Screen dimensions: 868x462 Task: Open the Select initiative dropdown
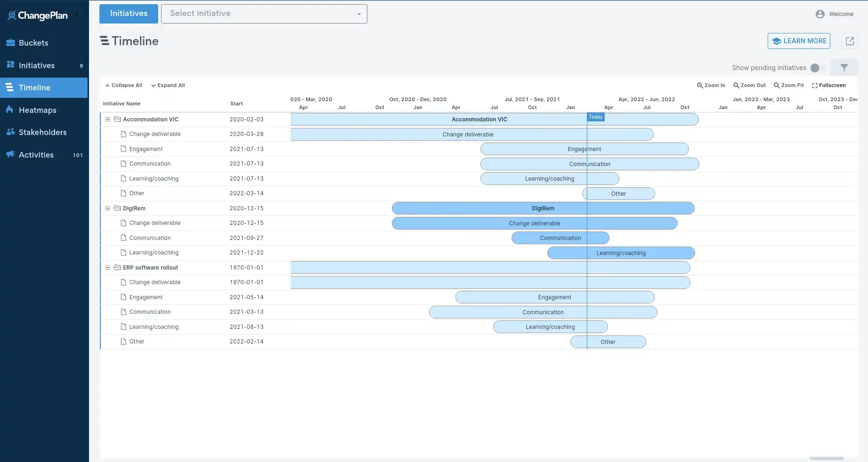pos(264,14)
